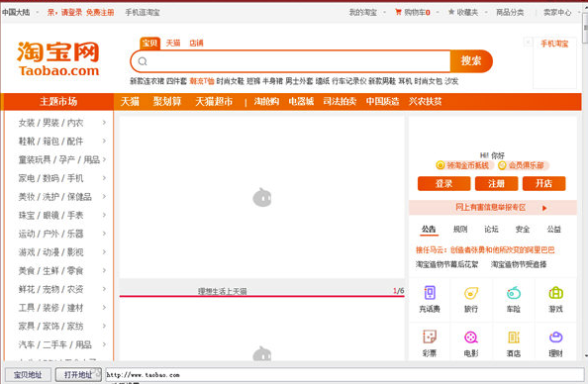Screen dimensions: 588x384
Task: Click the 免费注册 link
Action: coord(100,13)
